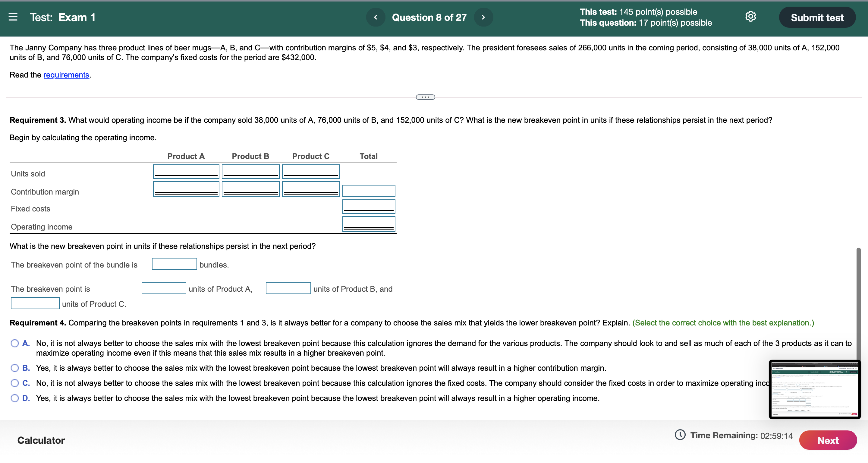Viewport: 868px width, 463px height.
Task: Click the Next button
Action: click(828, 440)
